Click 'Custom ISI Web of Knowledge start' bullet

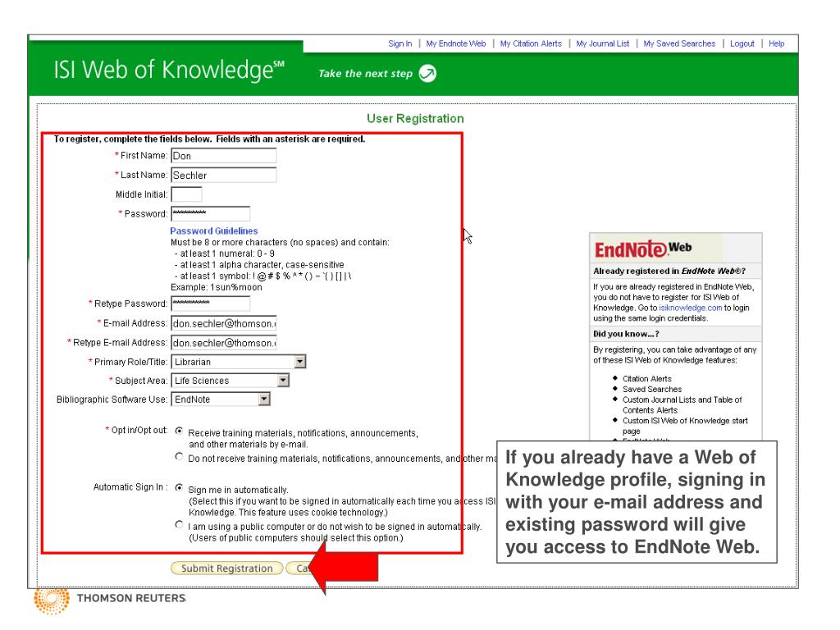pos(685,421)
